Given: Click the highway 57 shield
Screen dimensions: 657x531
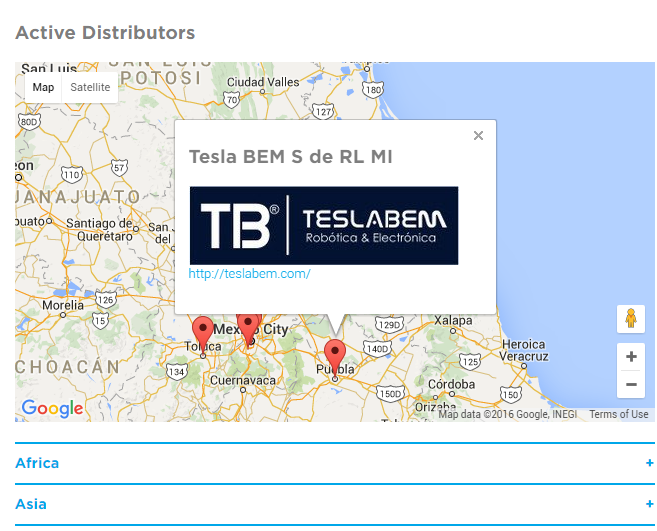Looking at the screenshot, I should click(x=119, y=168).
